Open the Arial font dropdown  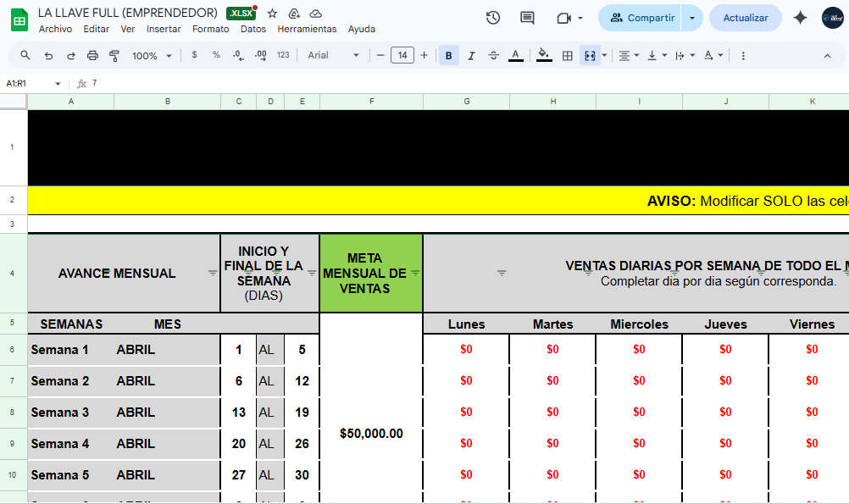pyautogui.click(x=333, y=55)
